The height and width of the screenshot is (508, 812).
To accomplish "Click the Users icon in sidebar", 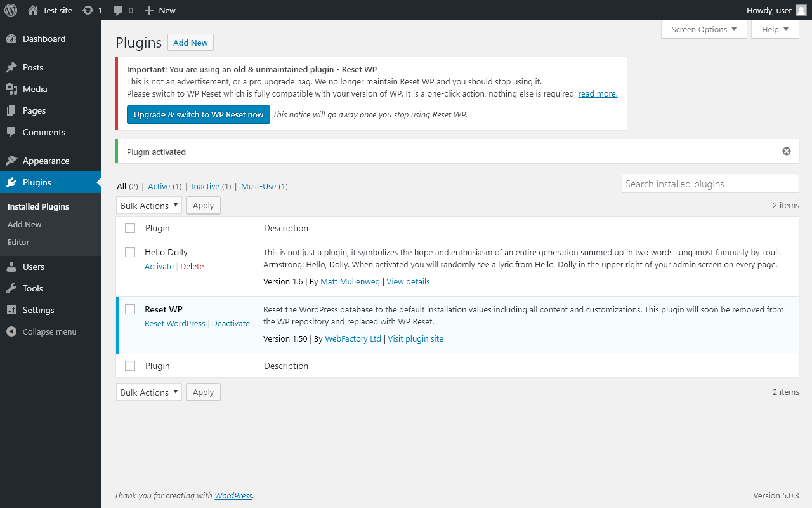I will point(11,267).
